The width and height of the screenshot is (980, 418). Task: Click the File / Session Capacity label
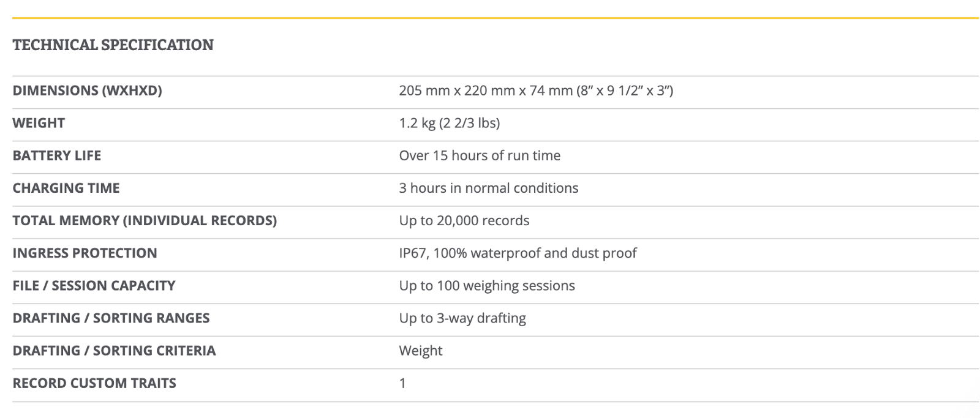pos(94,285)
